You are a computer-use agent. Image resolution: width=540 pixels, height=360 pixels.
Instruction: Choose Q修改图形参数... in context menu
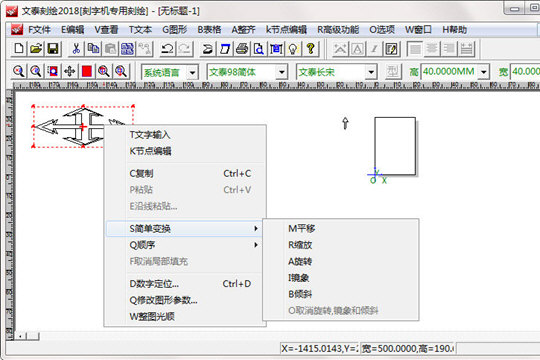click(184, 300)
